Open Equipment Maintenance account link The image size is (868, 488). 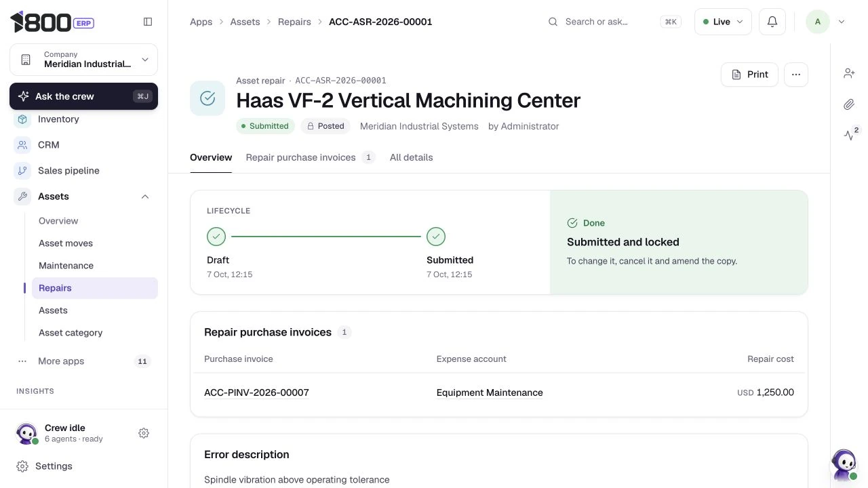pyautogui.click(x=490, y=392)
